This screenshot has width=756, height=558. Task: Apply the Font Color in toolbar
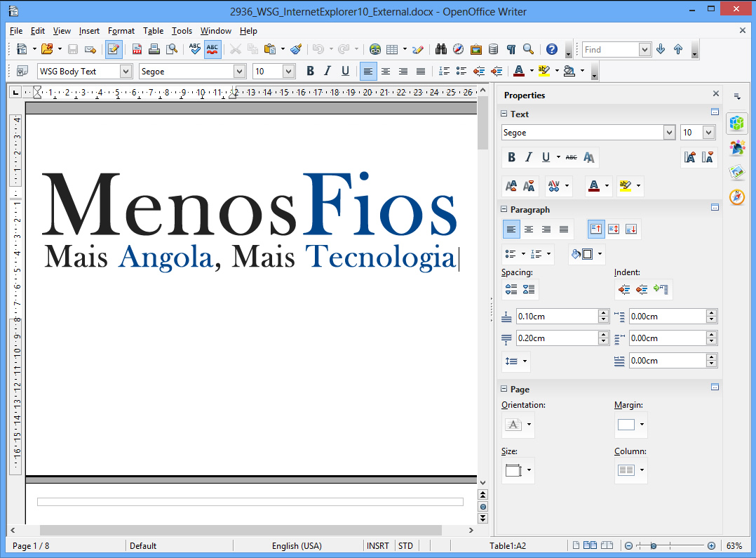[519, 72]
